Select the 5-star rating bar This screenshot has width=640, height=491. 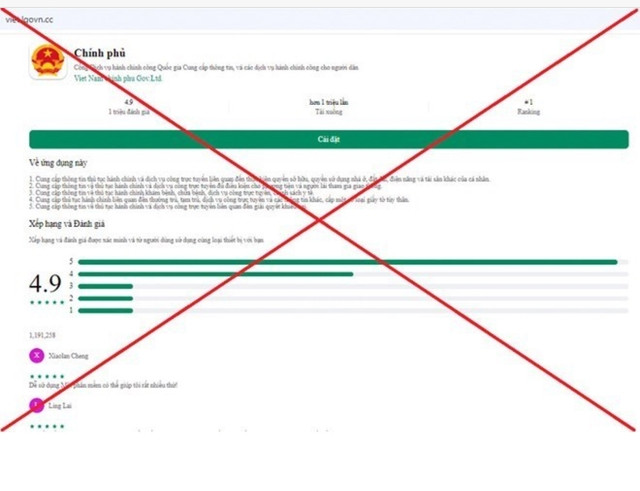pos(347,262)
